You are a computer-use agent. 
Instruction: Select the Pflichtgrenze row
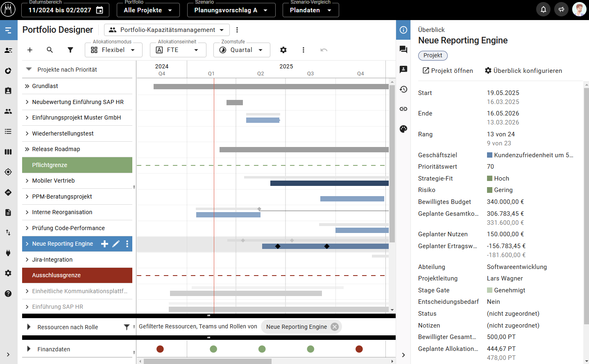click(x=77, y=165)
